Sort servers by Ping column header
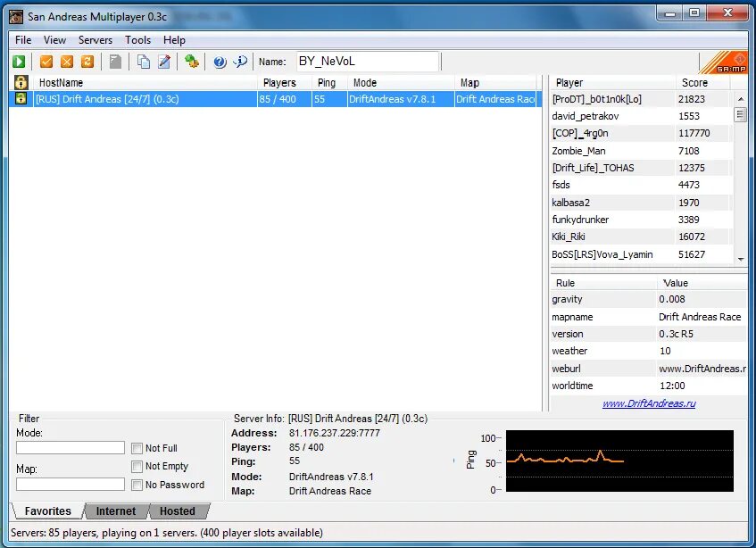The image size is (756, 548). click(329, 82)
